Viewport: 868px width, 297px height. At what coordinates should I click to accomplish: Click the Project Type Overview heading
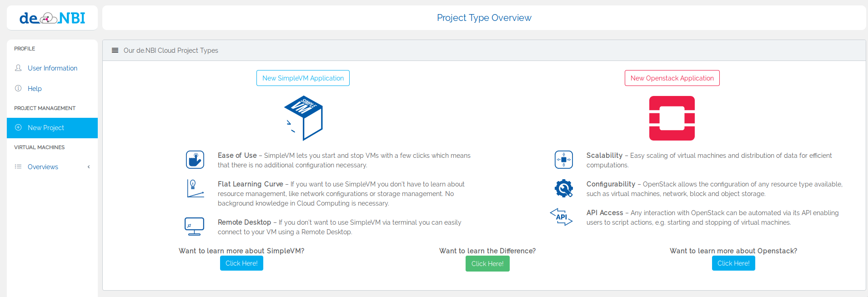(484, 18)
